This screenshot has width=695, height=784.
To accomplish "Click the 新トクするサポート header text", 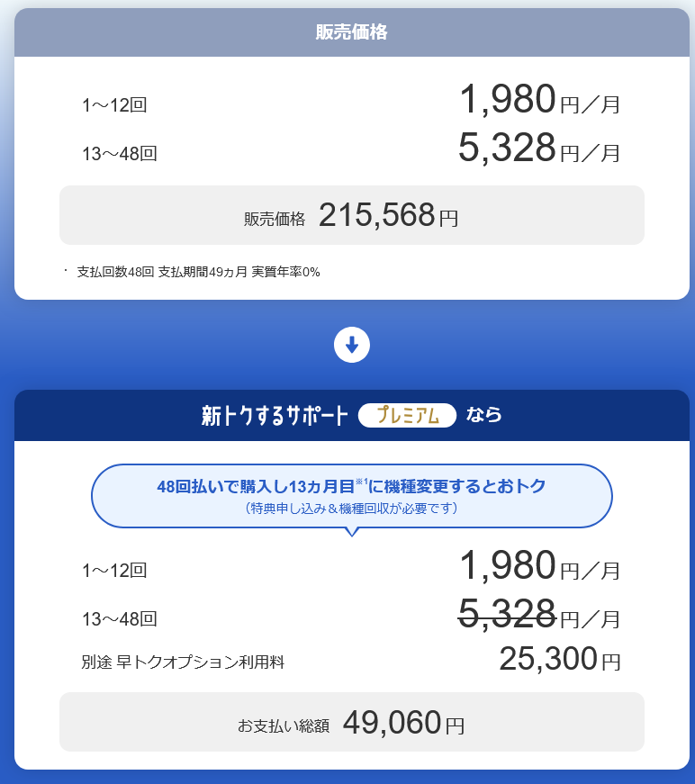I will [275, 415].
